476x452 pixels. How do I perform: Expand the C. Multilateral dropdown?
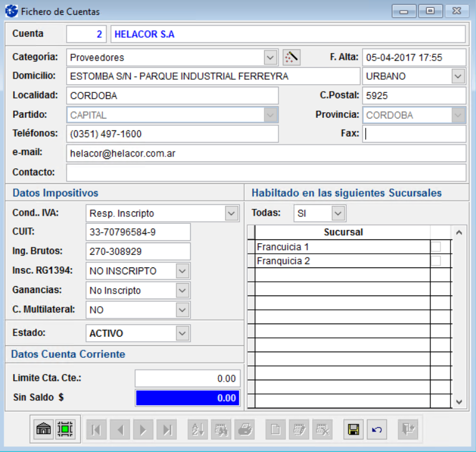(183, 310)
